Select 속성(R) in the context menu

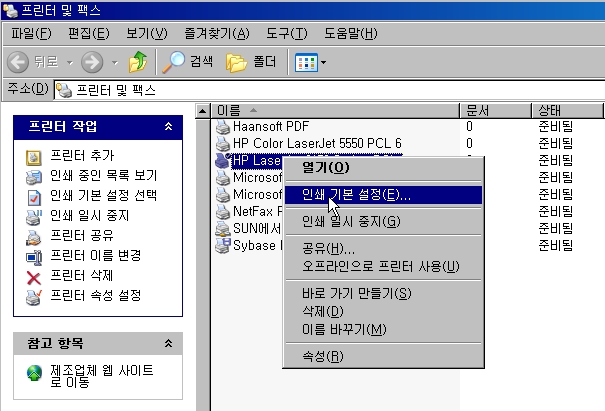click(x=322, y=356)
